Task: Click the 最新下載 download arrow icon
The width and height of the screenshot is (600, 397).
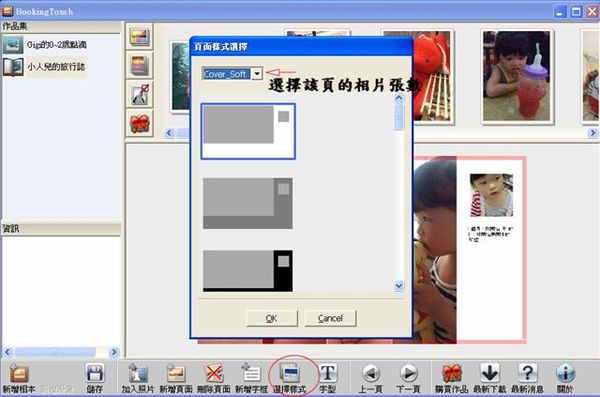Action: tap(489, 373)
